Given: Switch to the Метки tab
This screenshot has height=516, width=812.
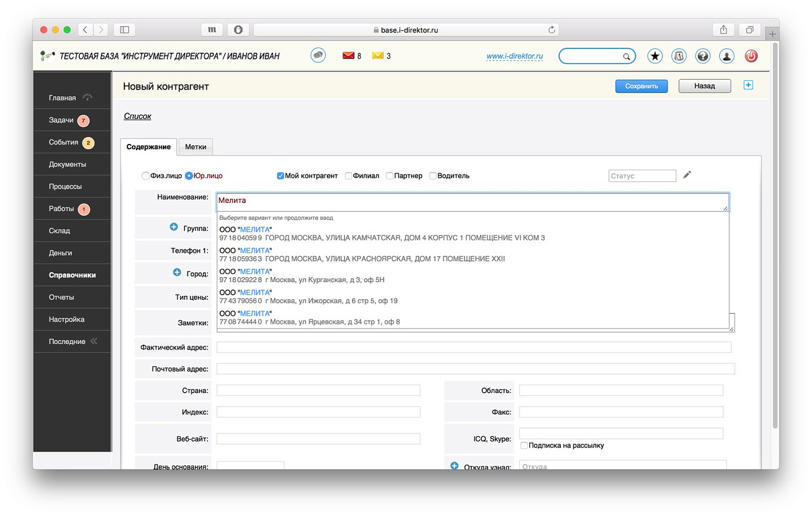Looking at the screenshot, I should pos(196,147).
